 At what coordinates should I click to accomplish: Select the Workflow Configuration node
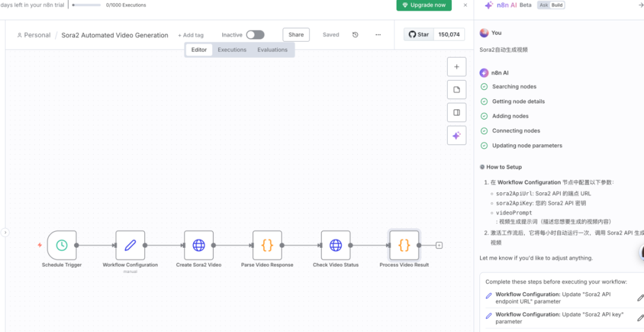coord(130,245)
